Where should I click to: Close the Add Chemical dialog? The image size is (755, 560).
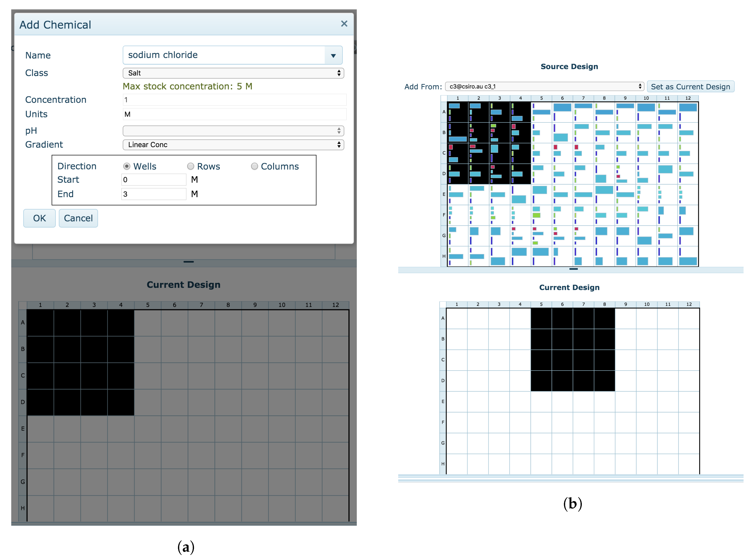(344, 24)
